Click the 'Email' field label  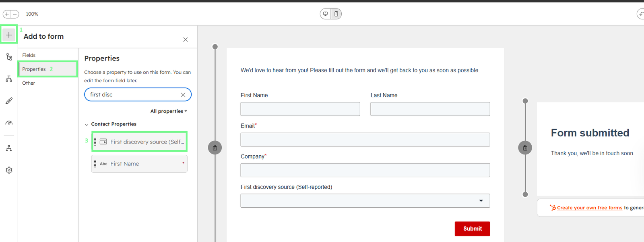248,126
